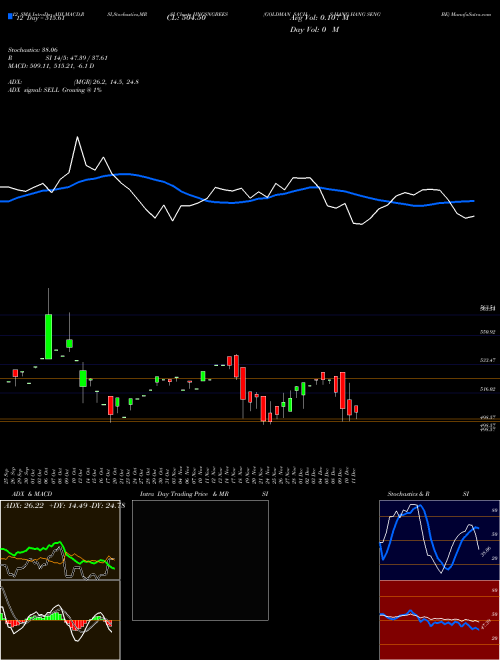
Task: Click the 'Intra Day Trading Price & MR SI' title
Action: coord(204,494)
